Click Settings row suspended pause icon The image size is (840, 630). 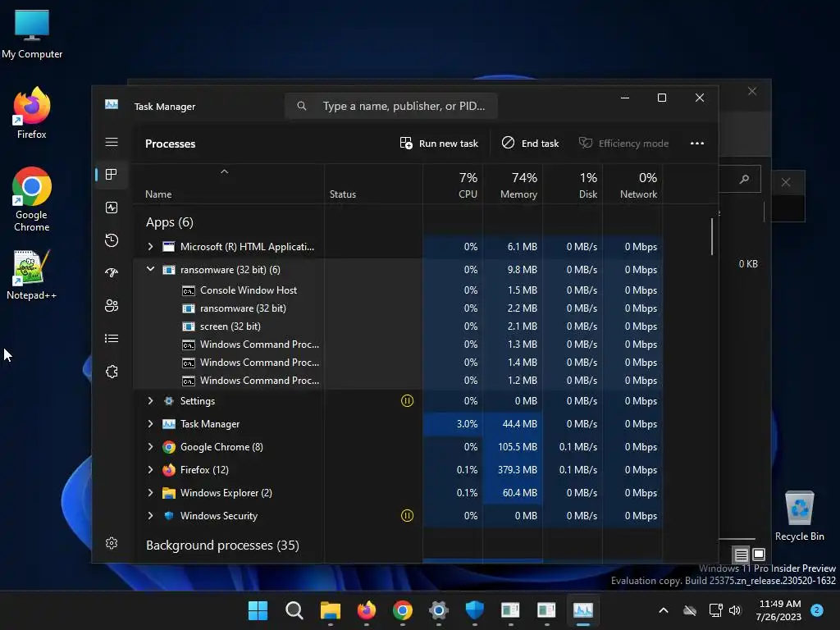tap(407, 400)
